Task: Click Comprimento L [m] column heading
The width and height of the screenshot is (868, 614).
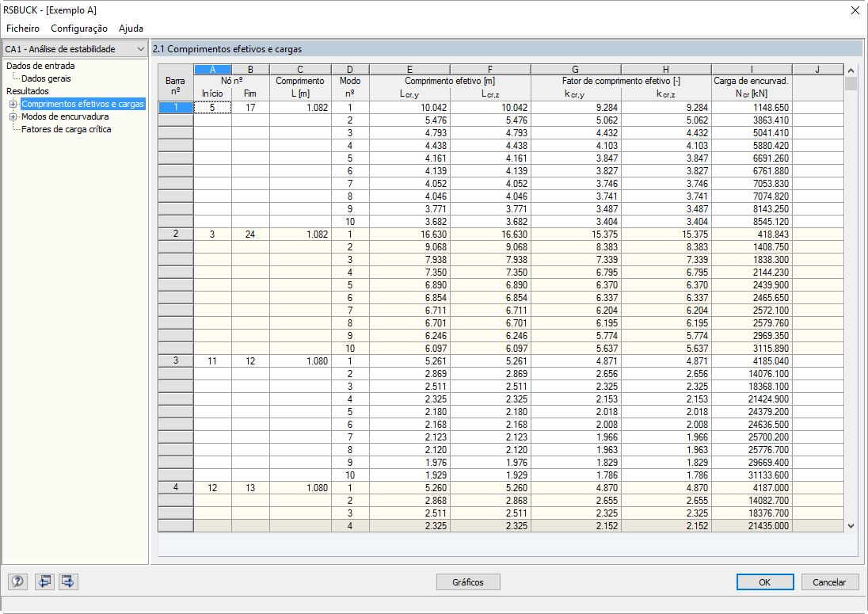Action: coord(300,87)
